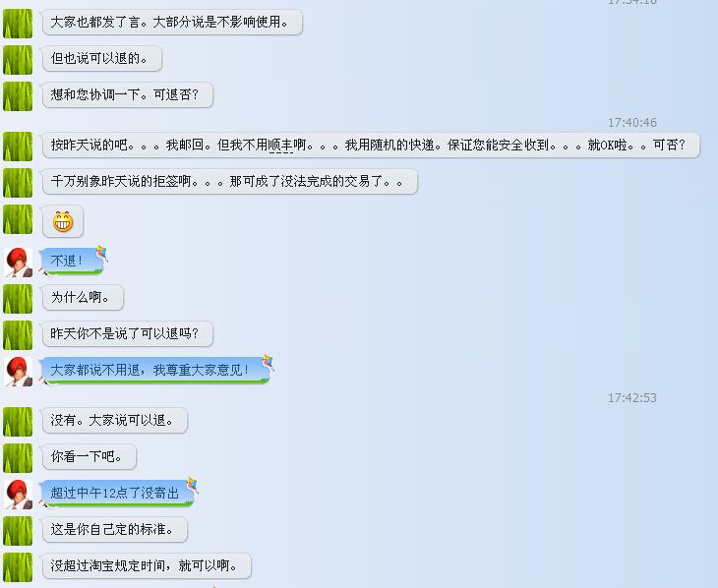Click message "没超过淘宝规定时间，就可以啊。"
This screenshot has height=588, width=718.
coord(147,566)
